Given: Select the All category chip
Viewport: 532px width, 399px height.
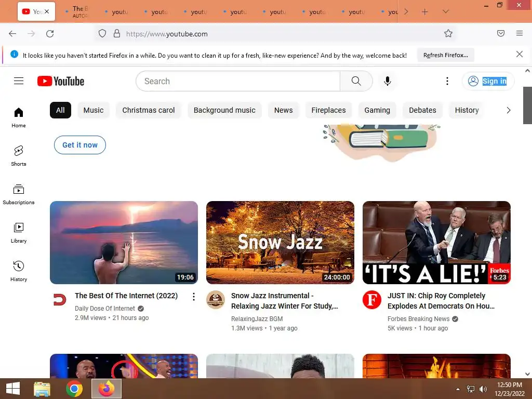Looking at the screenshot, I should tap(60, 110).
